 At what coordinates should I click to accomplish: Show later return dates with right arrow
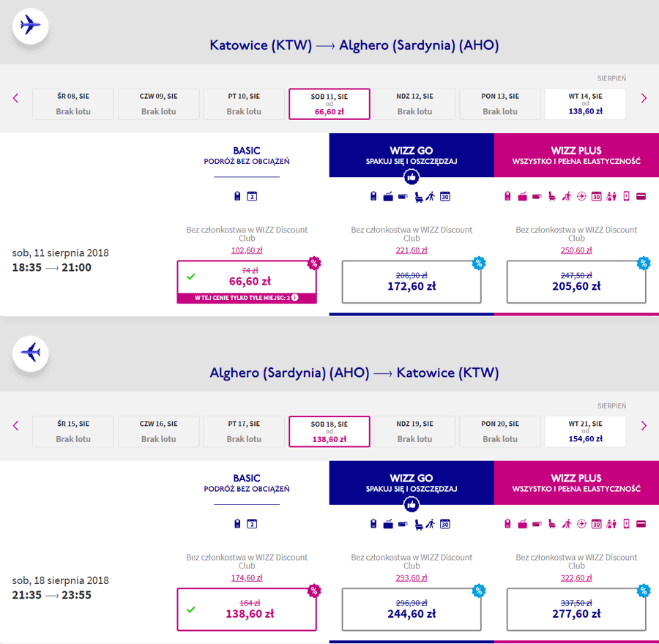coord(644,426)
